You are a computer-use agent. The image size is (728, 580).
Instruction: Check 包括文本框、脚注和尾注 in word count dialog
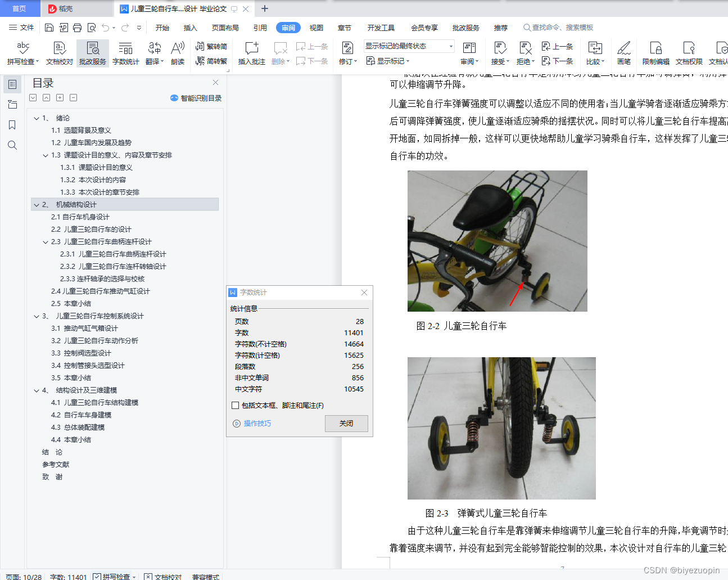click(x=235, y=406)
